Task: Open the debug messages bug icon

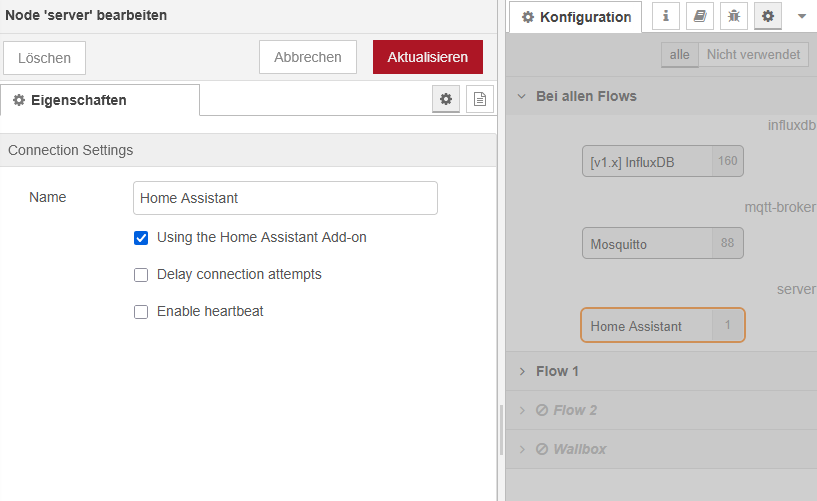Action: [734, 16]
